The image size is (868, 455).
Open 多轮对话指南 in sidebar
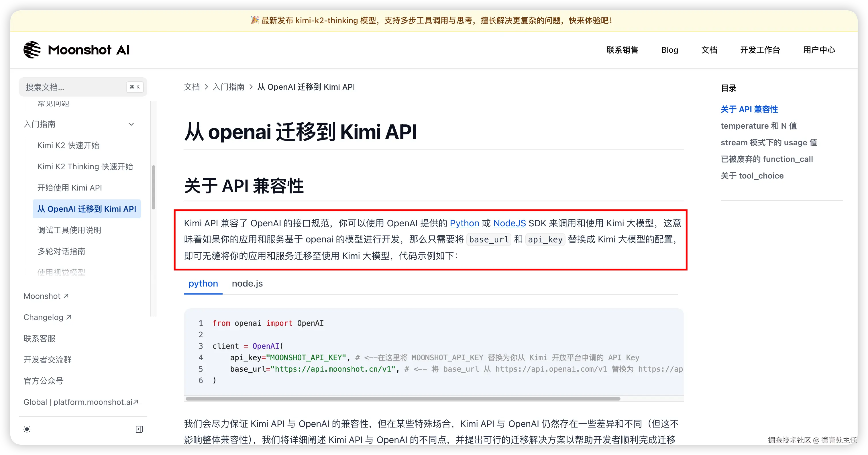[61, 252]
